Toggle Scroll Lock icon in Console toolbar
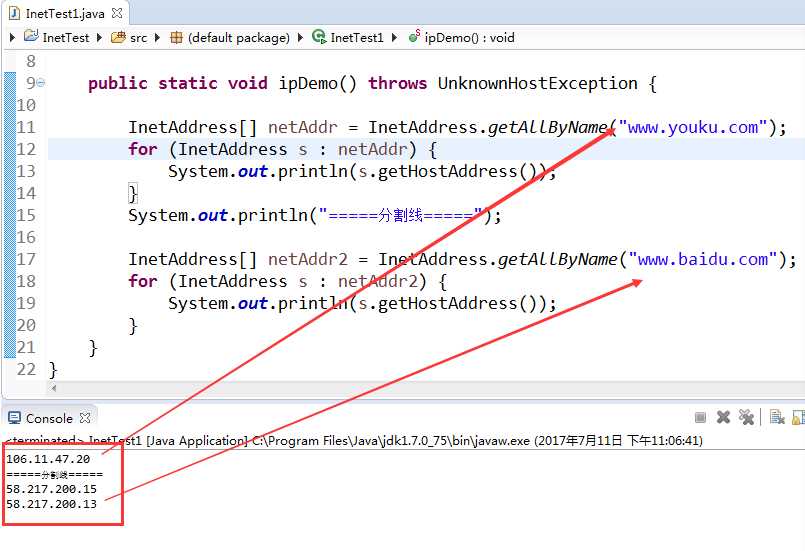Screen dimensions: 805x551 (x=799, y=417)
